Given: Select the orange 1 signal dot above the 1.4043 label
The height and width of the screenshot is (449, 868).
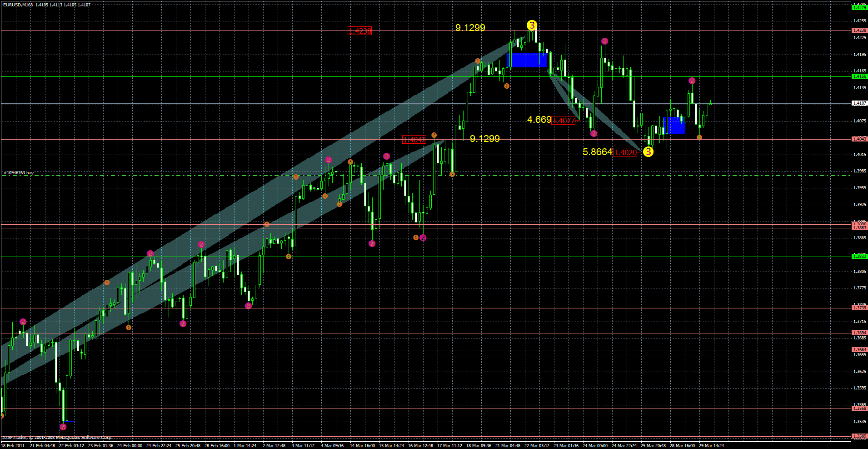Looking at the screenshot, I should (434, 135).
